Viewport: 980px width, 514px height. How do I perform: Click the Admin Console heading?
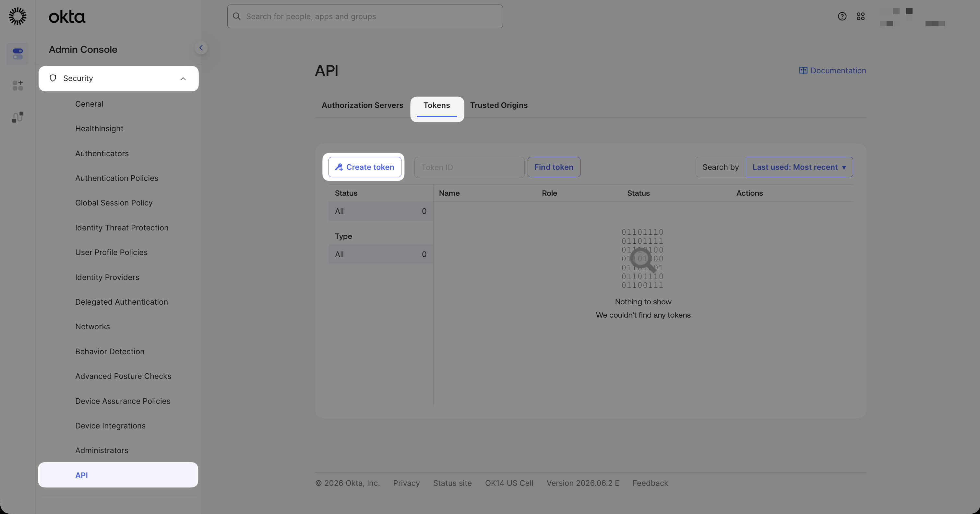[x=83, y=49]
